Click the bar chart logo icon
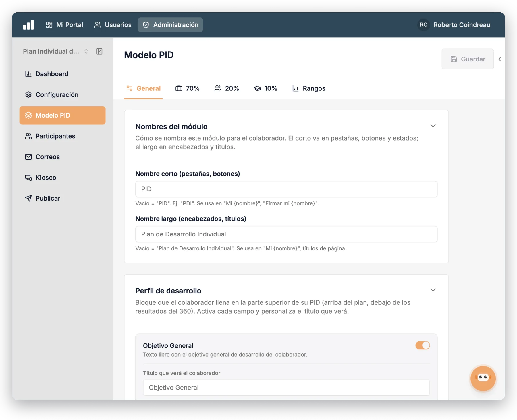The height and width of the screenshot is (420, 517). tap(28, 25)
